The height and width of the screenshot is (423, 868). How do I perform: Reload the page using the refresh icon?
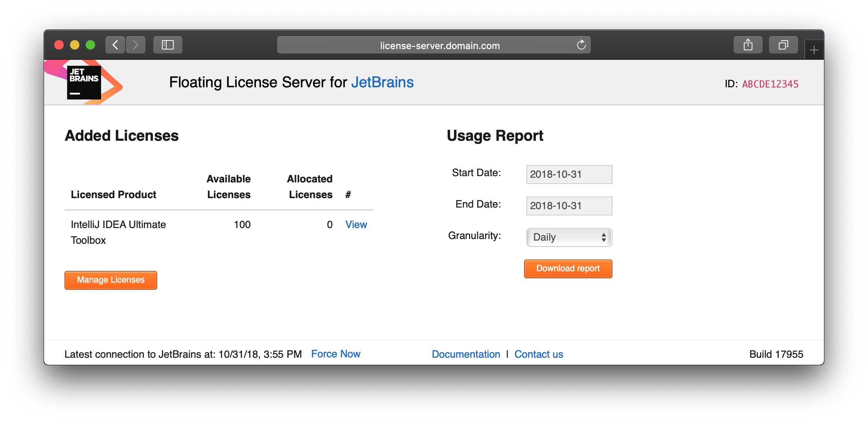pos(581,45)
